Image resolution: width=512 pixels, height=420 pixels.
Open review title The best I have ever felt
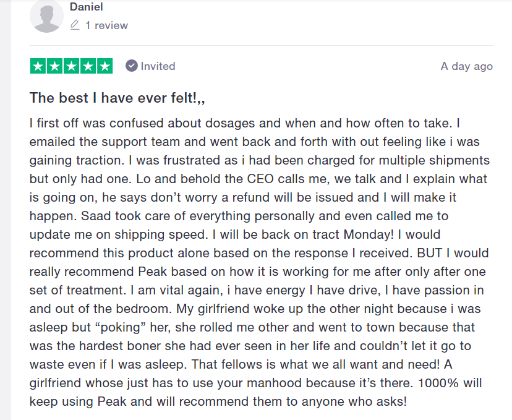pos(117,98)
